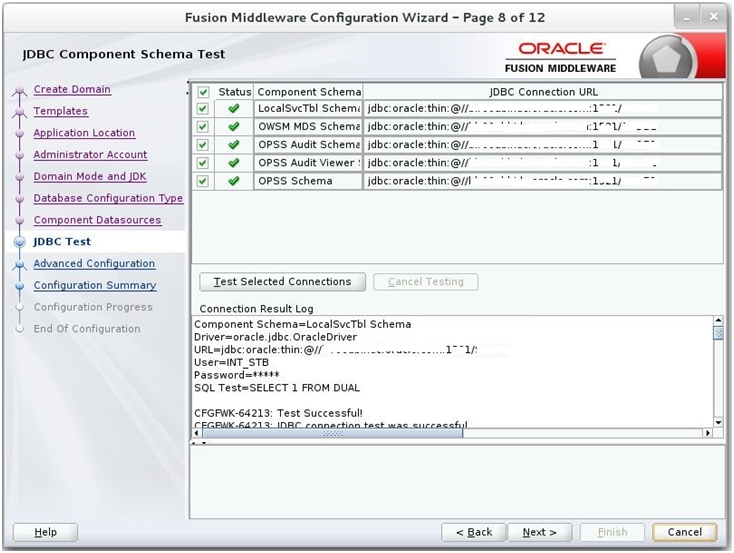Click the OPSS Schema JDBC URL cell

click(x=543, y=181)
